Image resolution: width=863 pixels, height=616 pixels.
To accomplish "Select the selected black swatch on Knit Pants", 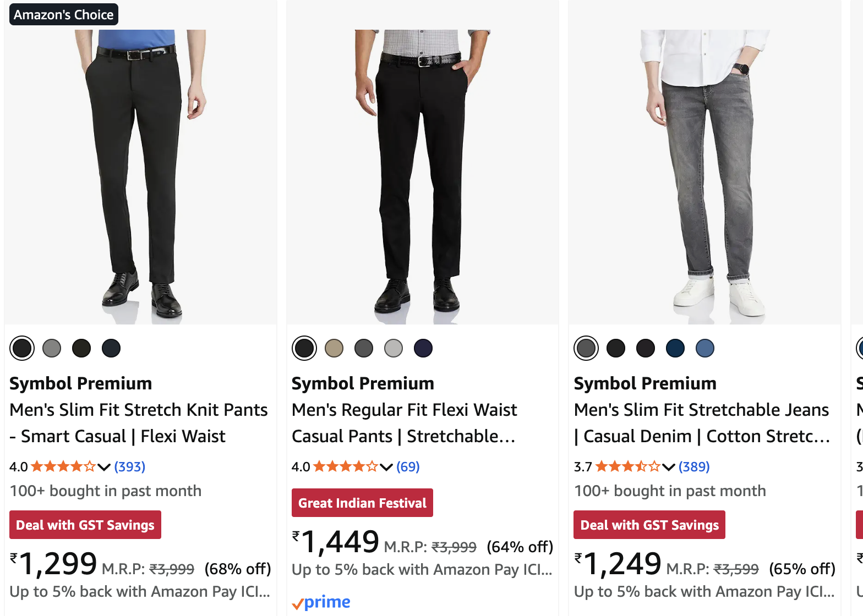I will pos(22,348).
